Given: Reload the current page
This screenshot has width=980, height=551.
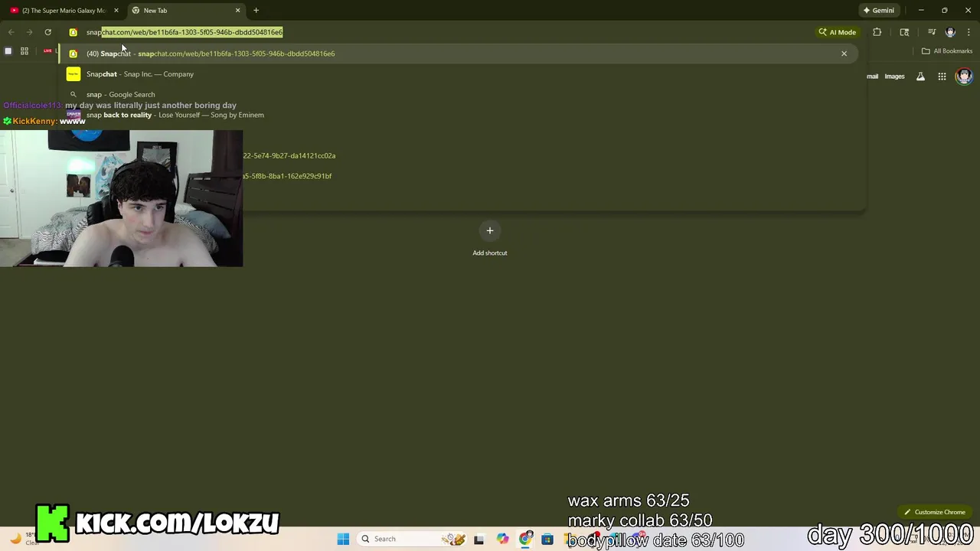Looking at the screenshot, I should tap(47, 32).
